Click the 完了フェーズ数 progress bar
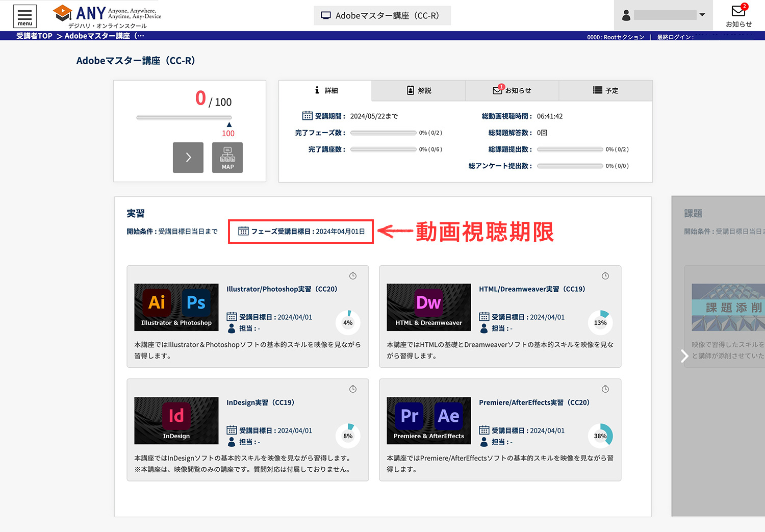 [384, 133]
